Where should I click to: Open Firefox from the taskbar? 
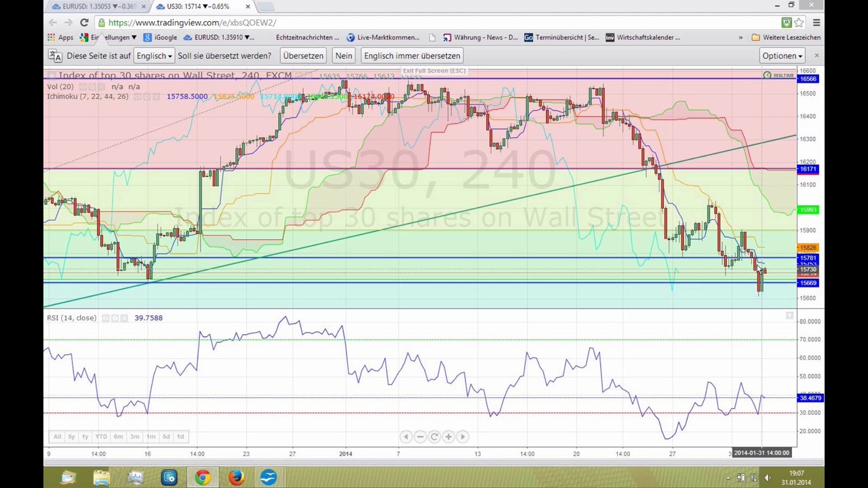point(236,477)
